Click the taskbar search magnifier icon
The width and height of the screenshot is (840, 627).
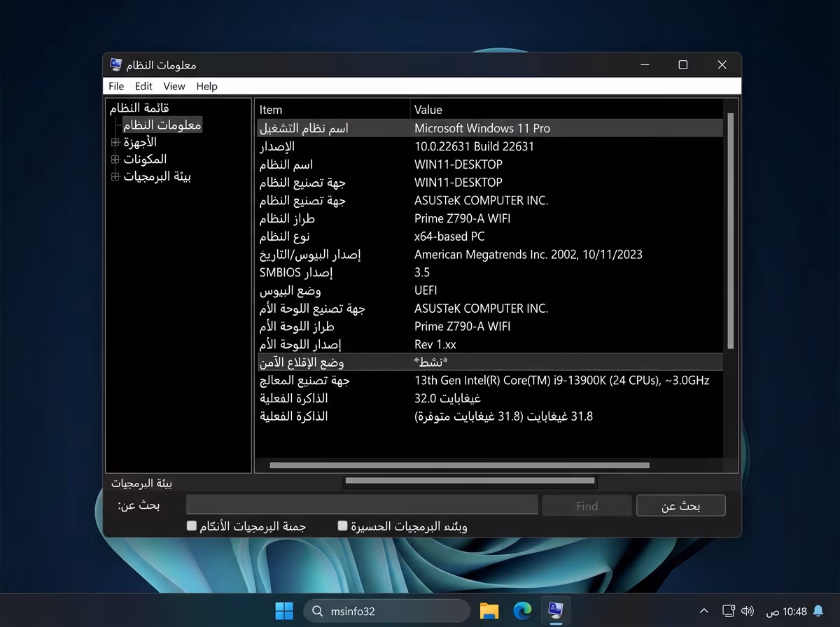pyautogui.click(x=317, y=611)
